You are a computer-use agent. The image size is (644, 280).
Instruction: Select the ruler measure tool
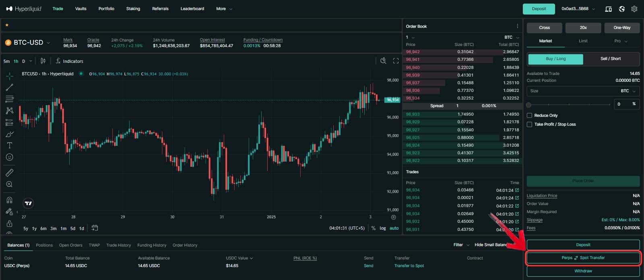10,173
